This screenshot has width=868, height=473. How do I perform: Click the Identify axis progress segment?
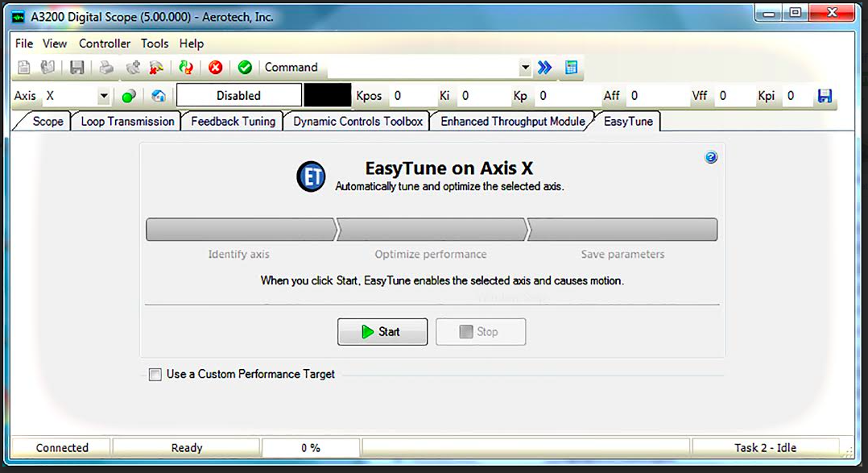241,230
